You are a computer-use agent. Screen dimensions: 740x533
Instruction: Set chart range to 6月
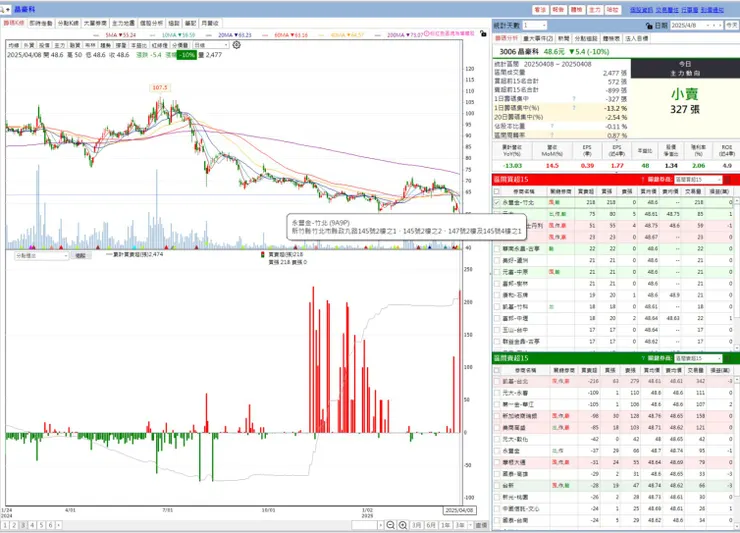pos(431,525)
